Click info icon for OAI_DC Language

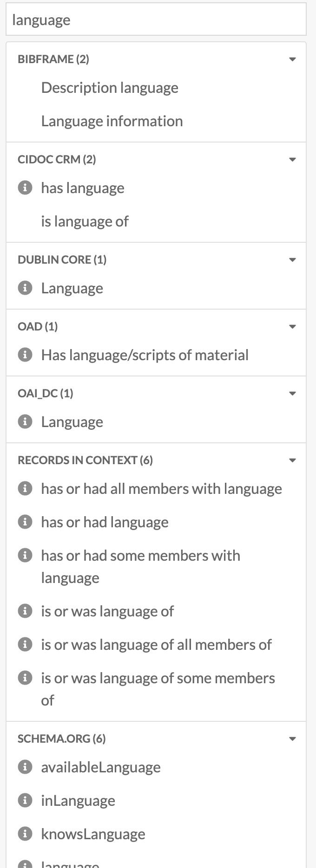tap(25, 422)
